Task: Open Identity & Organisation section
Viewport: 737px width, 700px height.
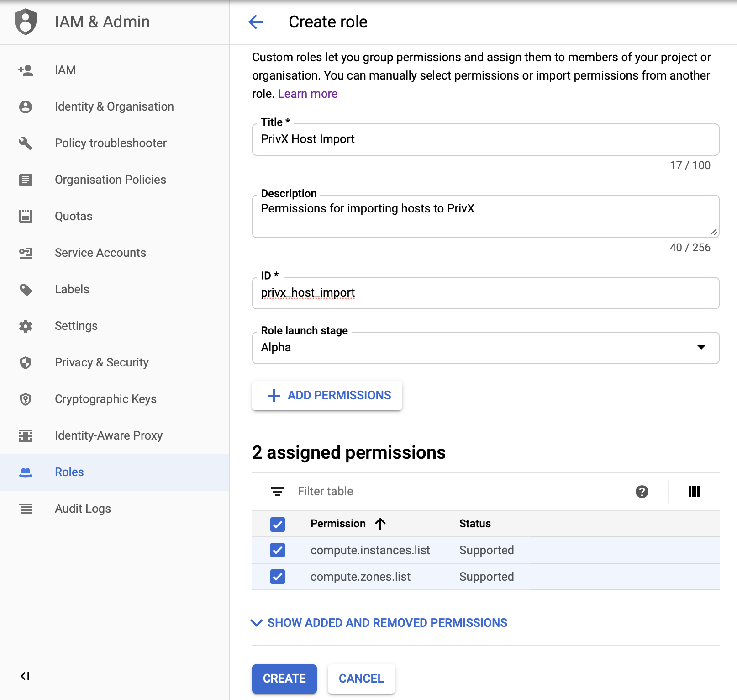Action: [114, 106]
